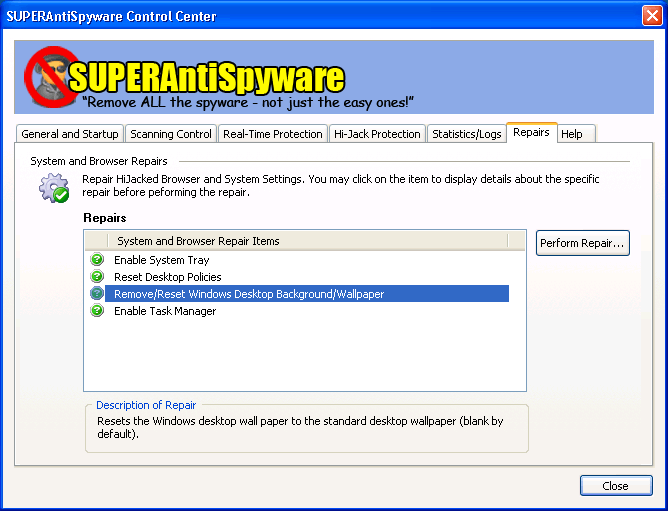Choose the Enable Task Manager repair item

[x=164, y=311]
